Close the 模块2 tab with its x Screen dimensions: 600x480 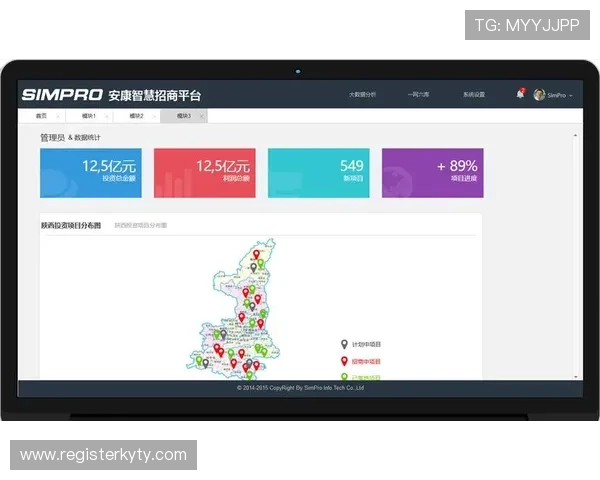point(154,116)
